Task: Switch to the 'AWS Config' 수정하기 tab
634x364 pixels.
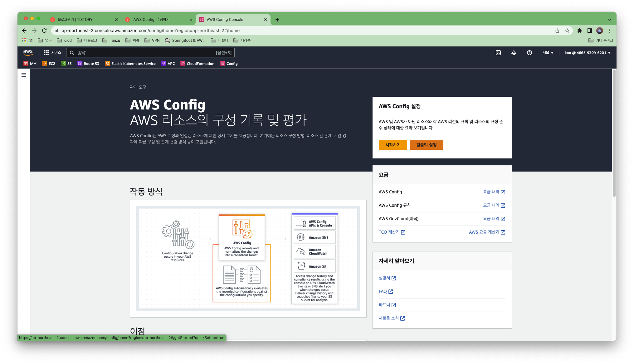Action: pyautogui.click(x=151, y=20)
